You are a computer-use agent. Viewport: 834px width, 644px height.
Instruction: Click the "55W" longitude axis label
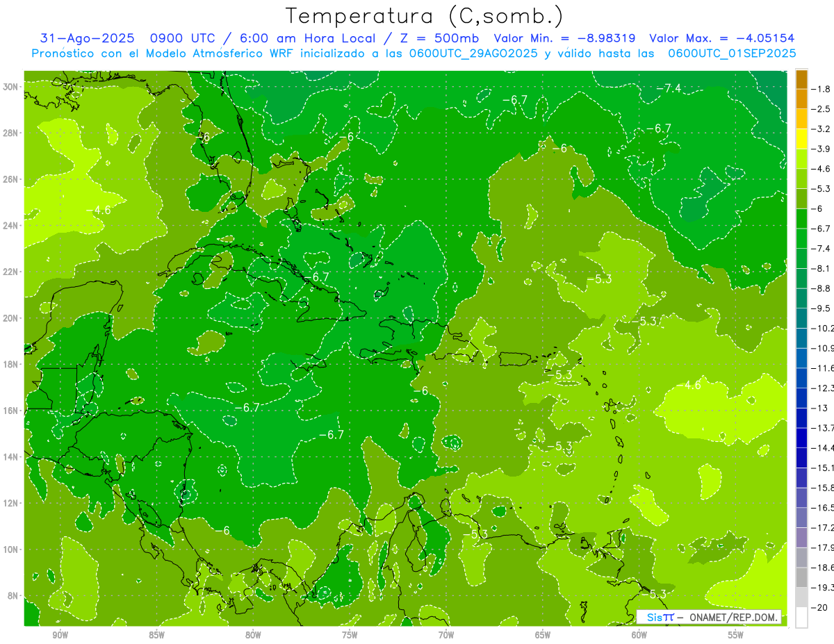736,635
